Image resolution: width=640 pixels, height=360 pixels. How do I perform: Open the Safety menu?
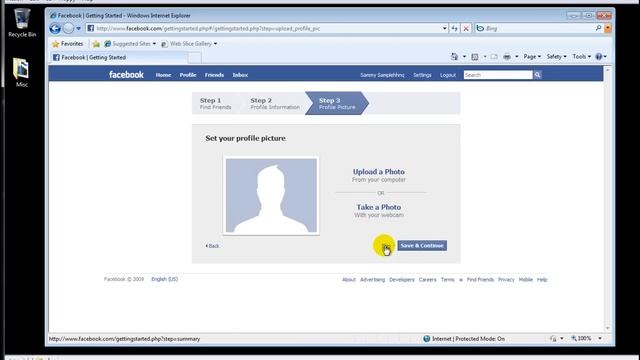tap(556, 57)
